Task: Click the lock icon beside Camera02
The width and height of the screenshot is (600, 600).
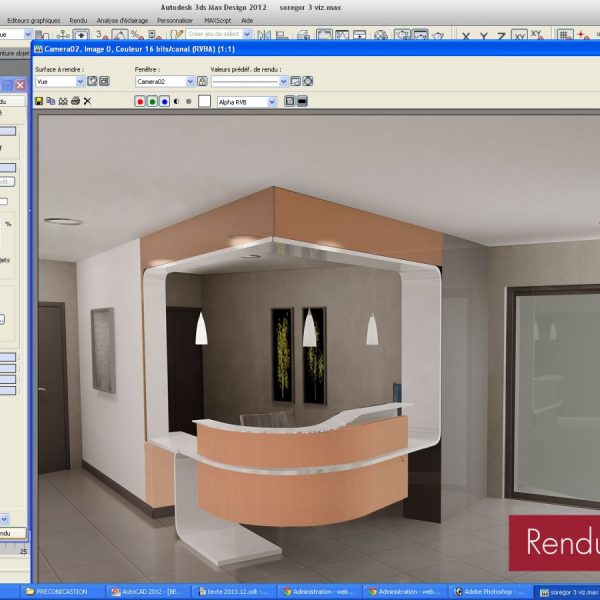Action: pos(201,81)
